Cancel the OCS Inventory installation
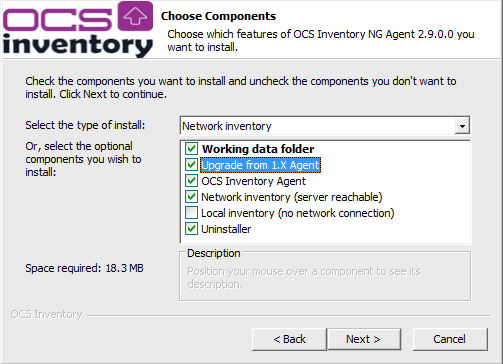 pos(450,339)
